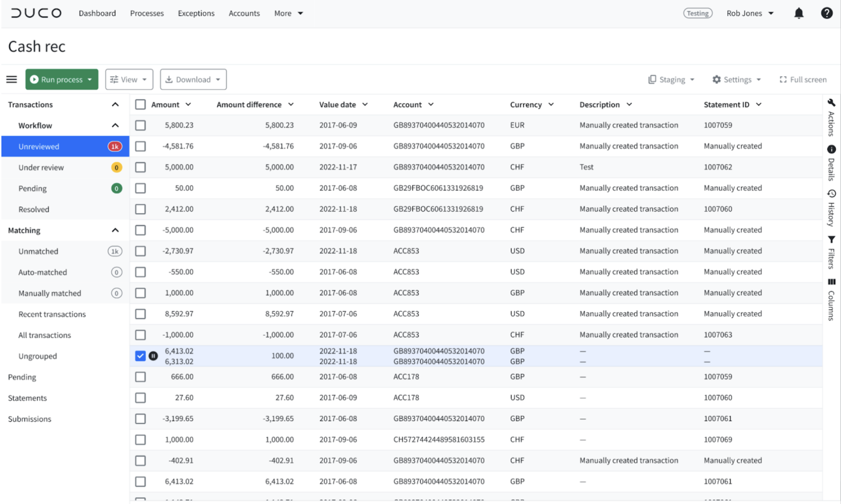Click the Testing environment badge
Screen dimensions: 841x504
click(x=698, y=13)
